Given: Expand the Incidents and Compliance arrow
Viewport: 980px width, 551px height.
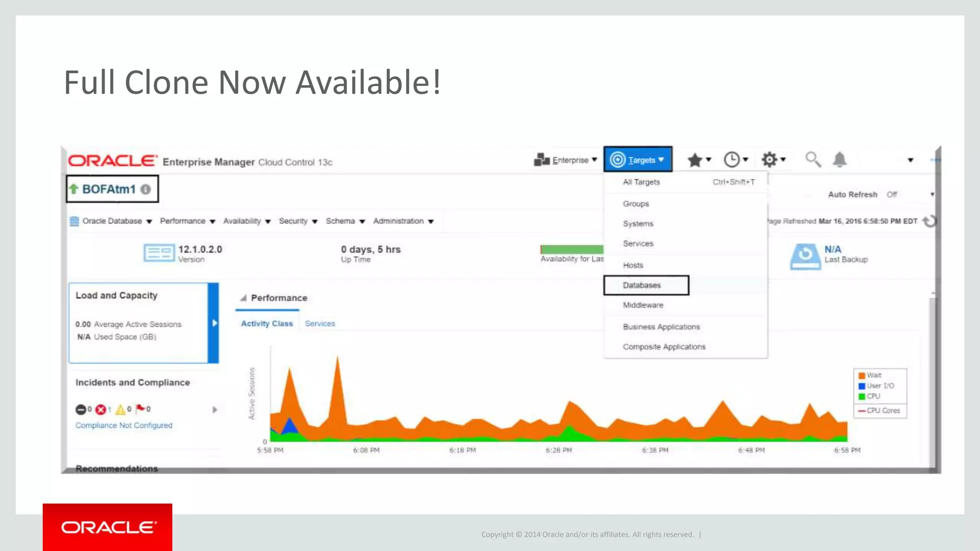Looking at the screenshot, I should (x=214, y=409).
